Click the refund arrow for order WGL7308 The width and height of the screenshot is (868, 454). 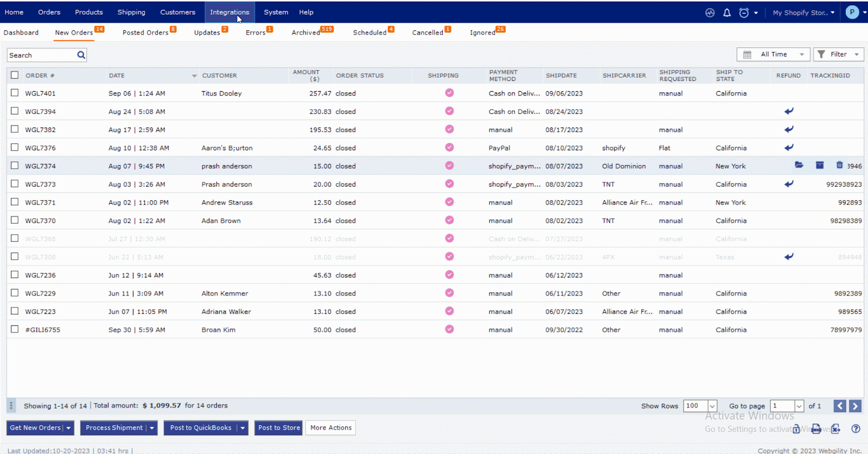pos(789,257)
